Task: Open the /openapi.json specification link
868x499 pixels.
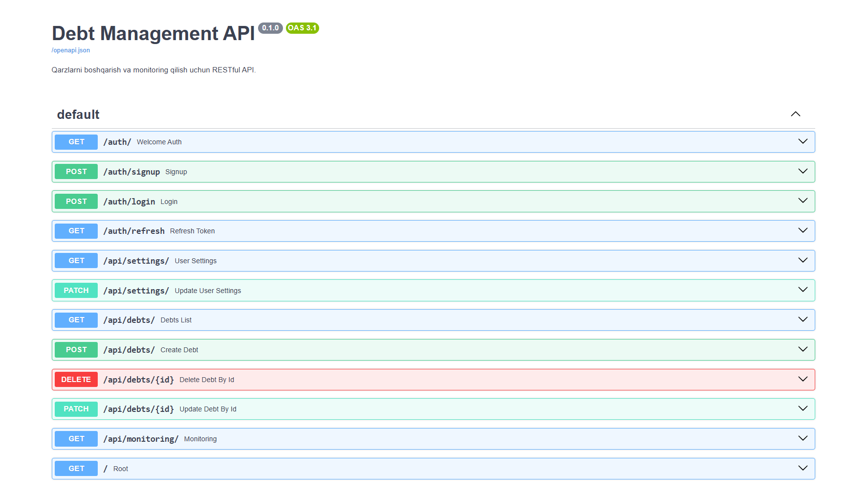Action: (70, 50)
